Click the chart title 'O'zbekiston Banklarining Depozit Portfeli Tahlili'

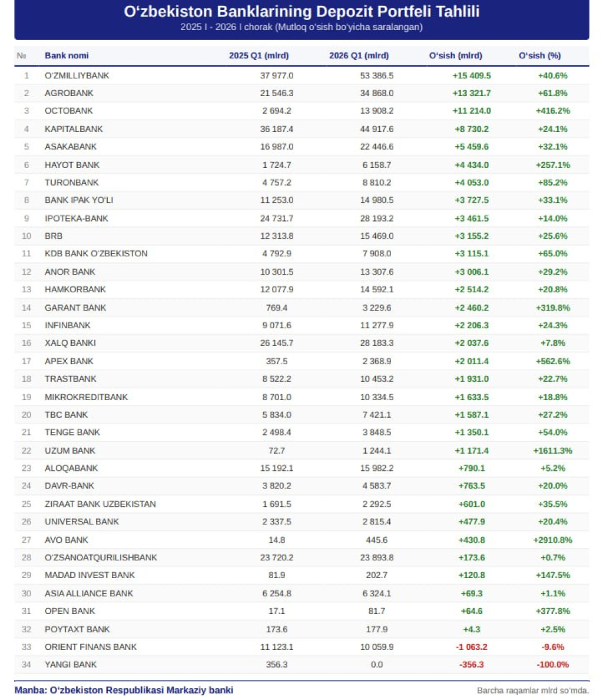[301, 12]
